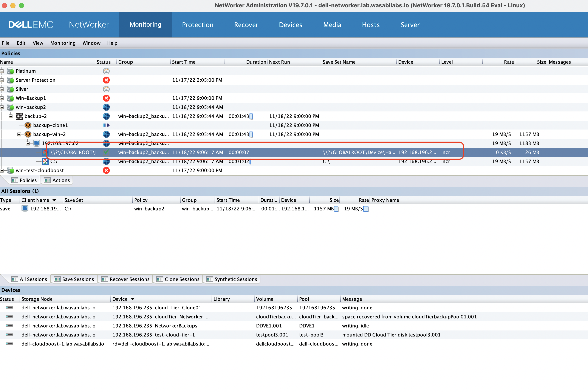The image size is (588, 392).
Task: Open the Help menu
Action: pos(112,43)
